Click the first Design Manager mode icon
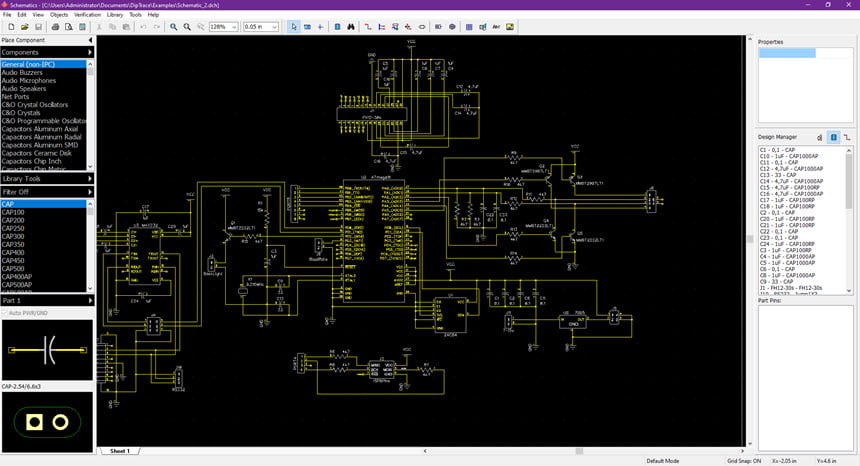 coord(819,137)
